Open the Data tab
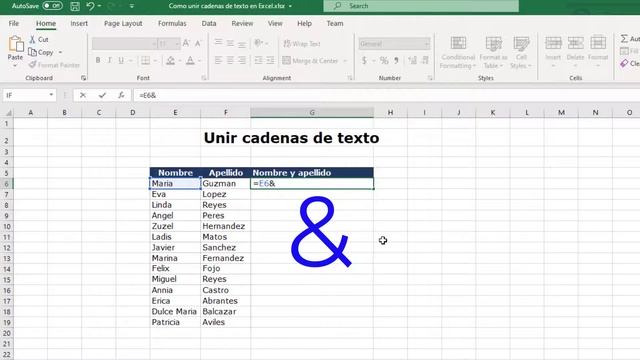The image size is (640, 360). tap(209, 23)
